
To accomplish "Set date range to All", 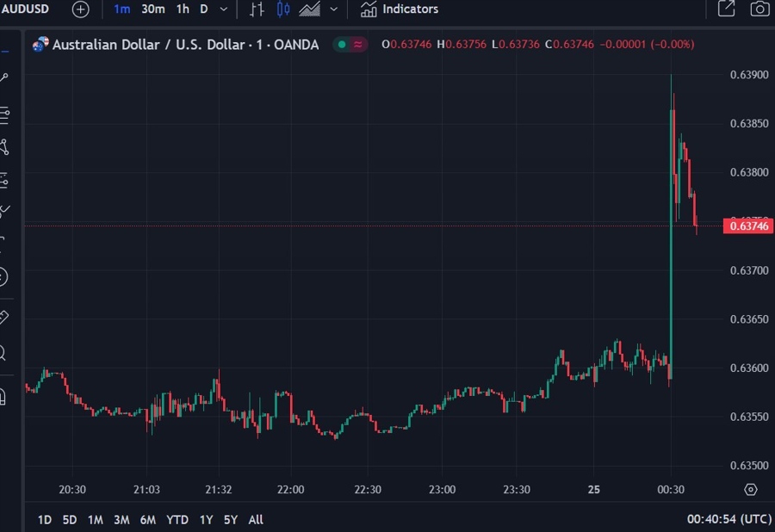I will point(256,520).
